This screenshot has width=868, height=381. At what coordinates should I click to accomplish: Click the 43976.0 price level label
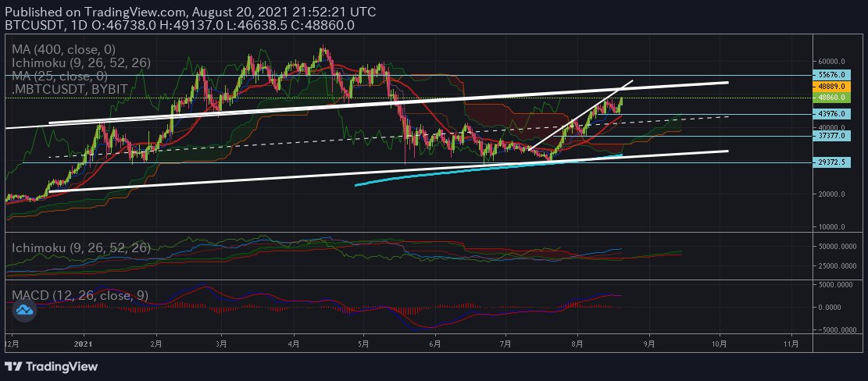(831, 114)
